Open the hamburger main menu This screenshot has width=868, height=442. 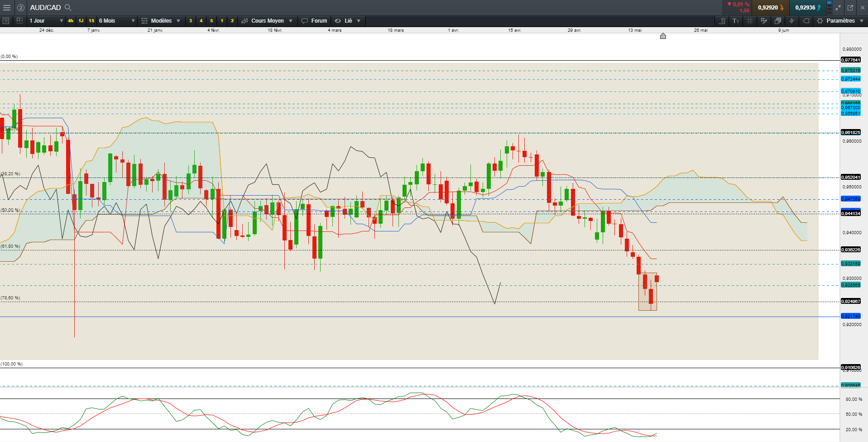coord(7,8)
